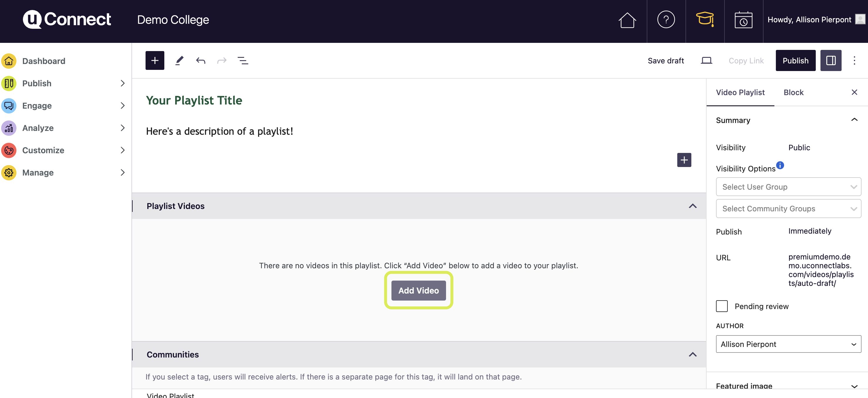Switch to the Block tab
The width and height of the screenshot is (868, 398).
pos(793,92)
